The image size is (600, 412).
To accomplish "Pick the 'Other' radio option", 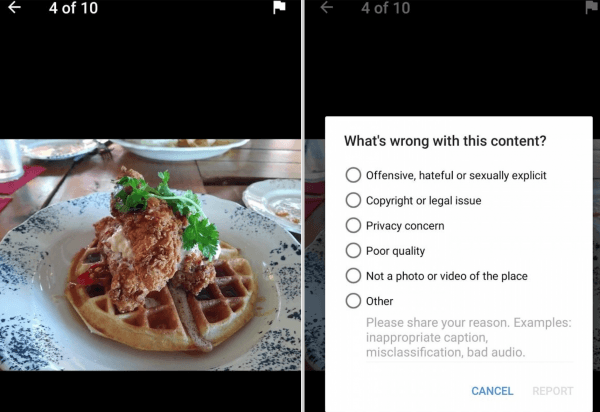I will tap(353, 301).
